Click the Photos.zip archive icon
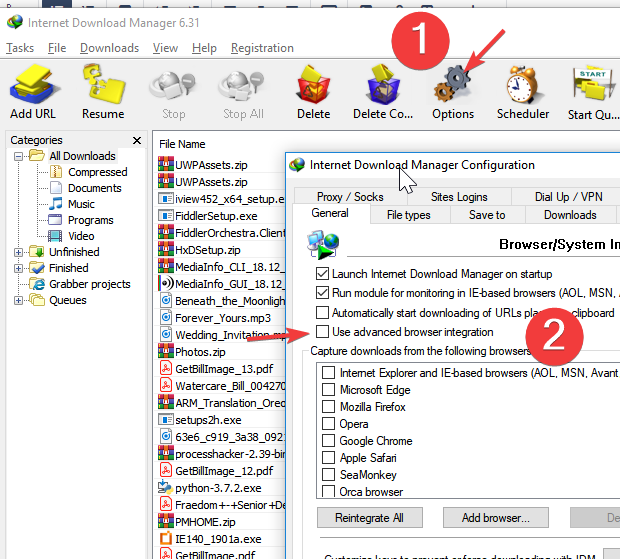 pos(166,351)
